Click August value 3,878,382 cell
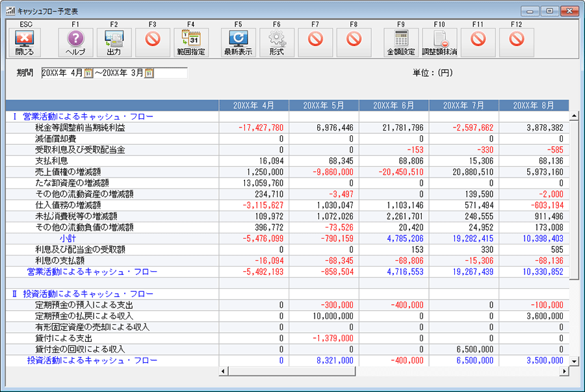This screenshot has height=392, width=585. [x=534, y=128]
